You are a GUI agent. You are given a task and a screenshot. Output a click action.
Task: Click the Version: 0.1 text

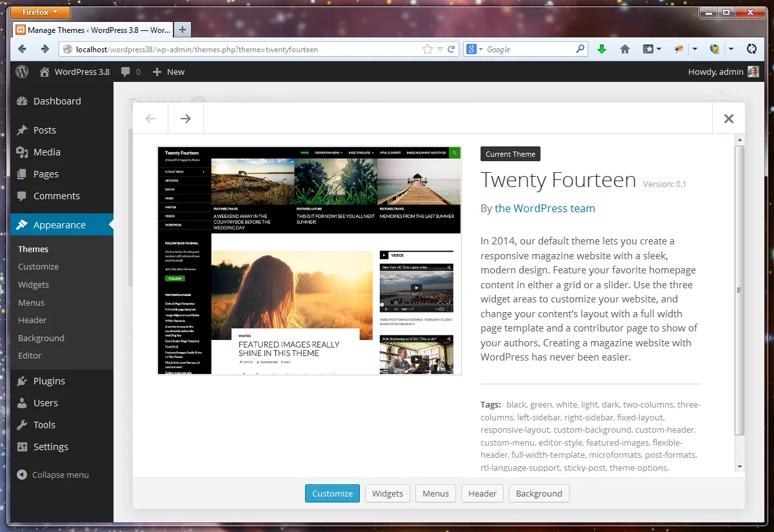[664, 184]
